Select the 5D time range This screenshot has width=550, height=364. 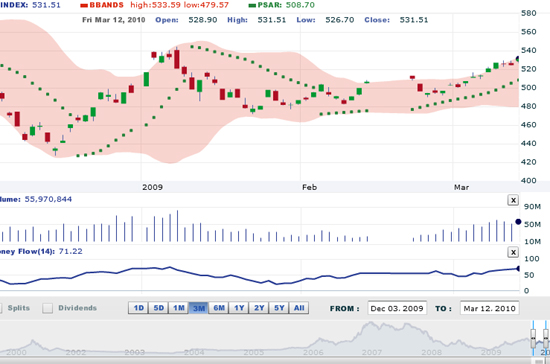click(159, 308)
